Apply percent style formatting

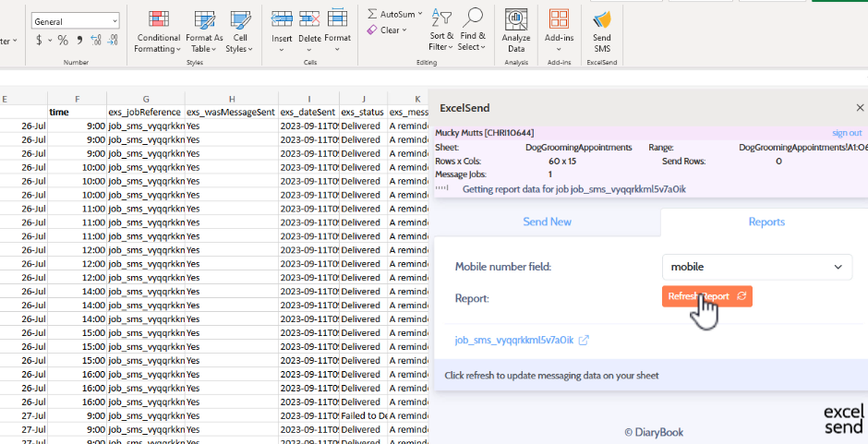click(x=63, y=40)
